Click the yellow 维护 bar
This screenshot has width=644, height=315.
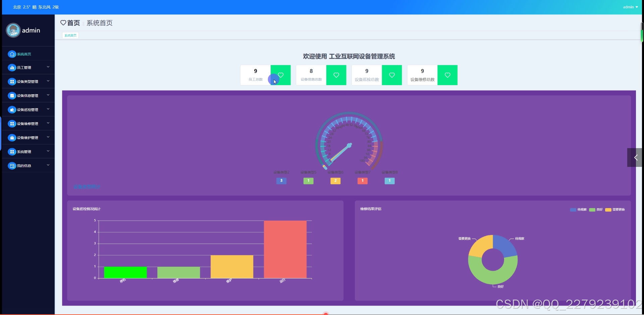click(x=232, y=267)
